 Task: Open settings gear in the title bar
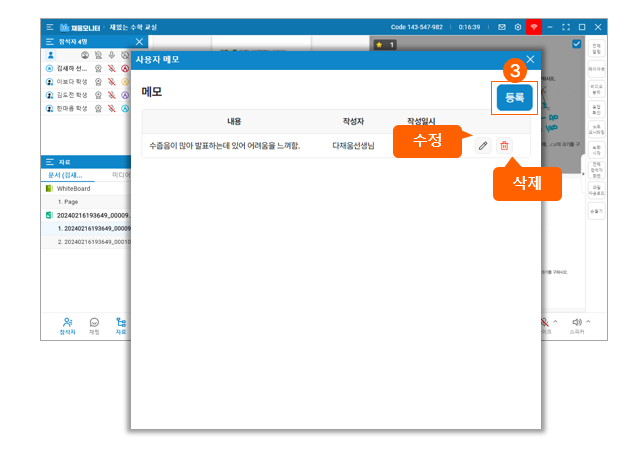click(518, 27)
